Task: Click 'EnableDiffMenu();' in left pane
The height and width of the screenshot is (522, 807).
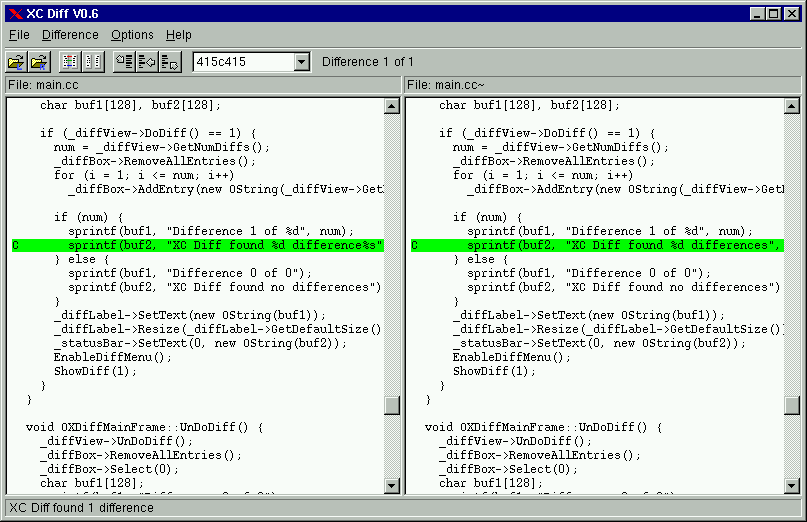Action: pos(113,357)
